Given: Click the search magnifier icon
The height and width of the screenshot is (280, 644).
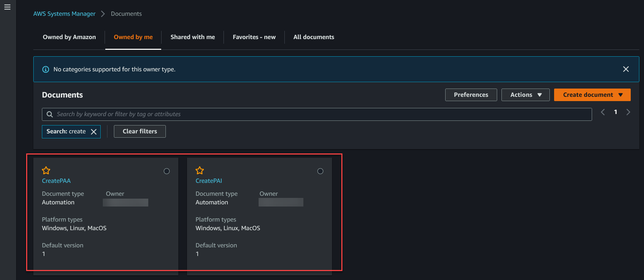Looking at the screenshot, I should [50, 114].
